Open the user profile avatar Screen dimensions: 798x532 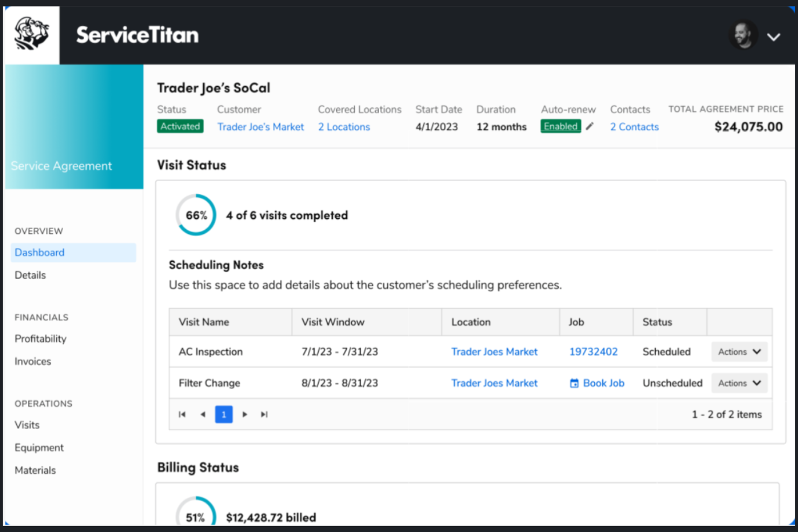click(x=743, y=35)
